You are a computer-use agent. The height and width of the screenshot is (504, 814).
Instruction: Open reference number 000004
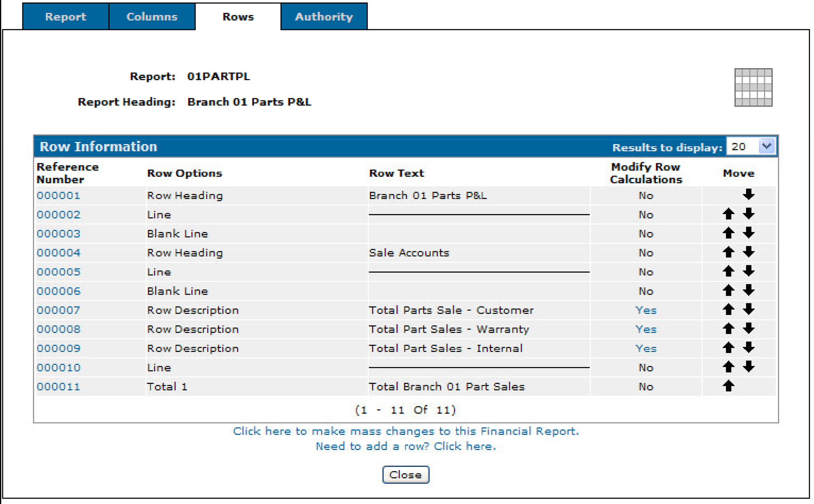pyautogui.click(x=58, y=253)
